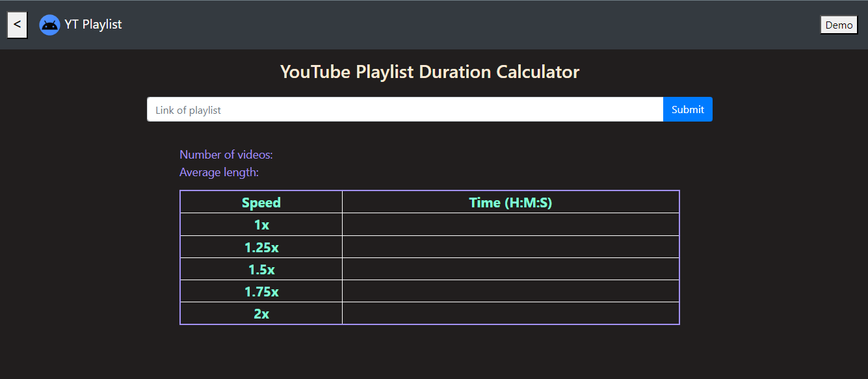868x379 pixels.
Task: Click the empty time cell for 1x
Action: pos(510,225)
